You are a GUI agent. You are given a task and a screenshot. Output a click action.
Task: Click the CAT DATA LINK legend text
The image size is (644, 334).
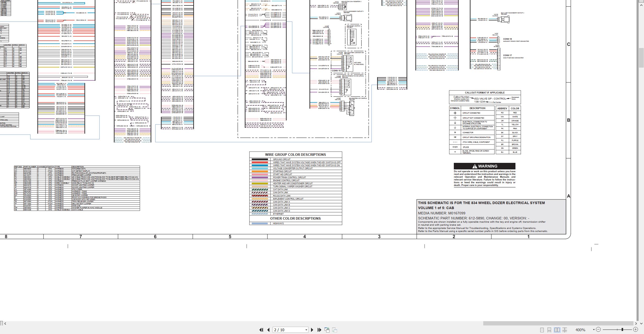pos(280,189)
